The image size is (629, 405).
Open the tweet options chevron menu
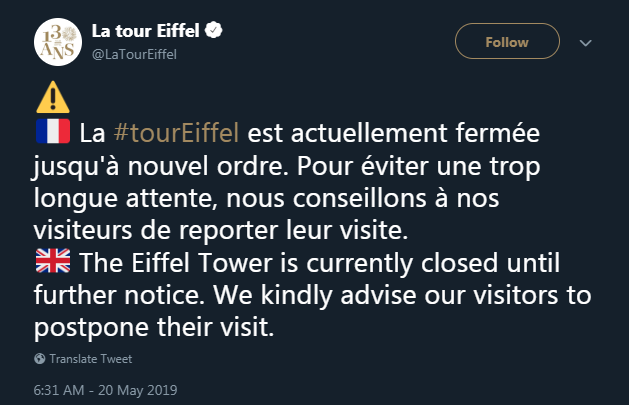coord(586,43)
